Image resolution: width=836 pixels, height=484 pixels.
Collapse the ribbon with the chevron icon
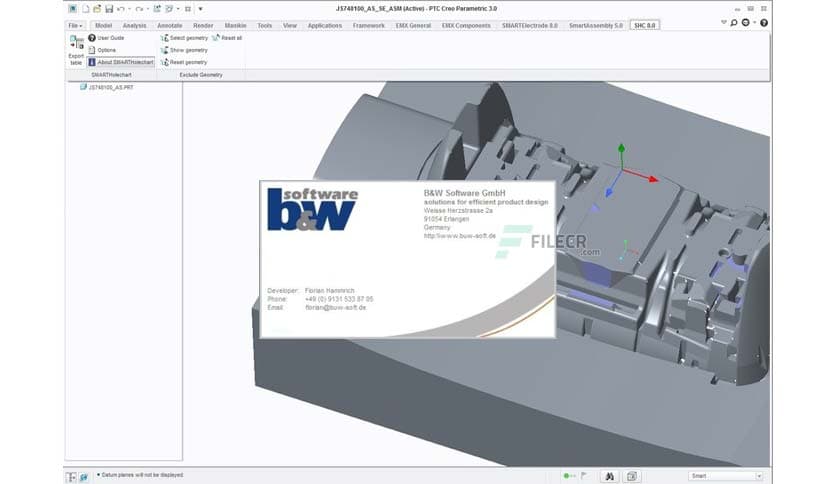724,22
